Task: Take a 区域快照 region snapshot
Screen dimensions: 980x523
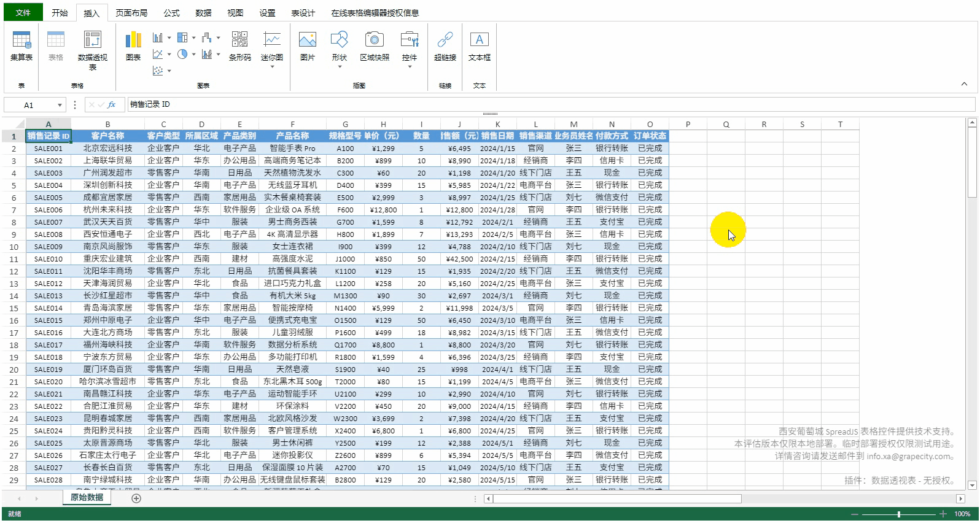Action: click(x=375, y=46)
